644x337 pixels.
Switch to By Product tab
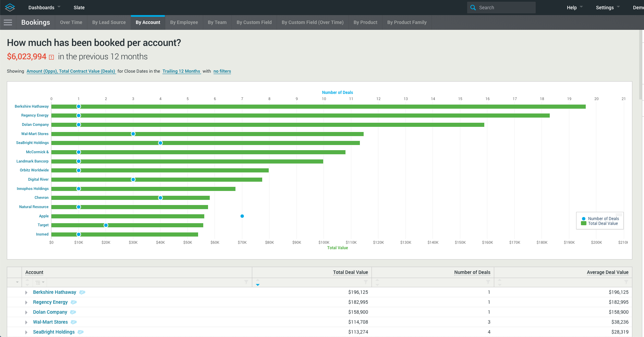tap(365, 22)
